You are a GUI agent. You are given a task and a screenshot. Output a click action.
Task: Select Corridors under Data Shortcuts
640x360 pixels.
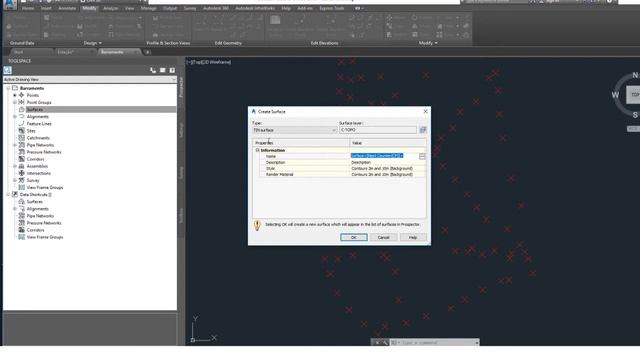[x=35, y=230]
